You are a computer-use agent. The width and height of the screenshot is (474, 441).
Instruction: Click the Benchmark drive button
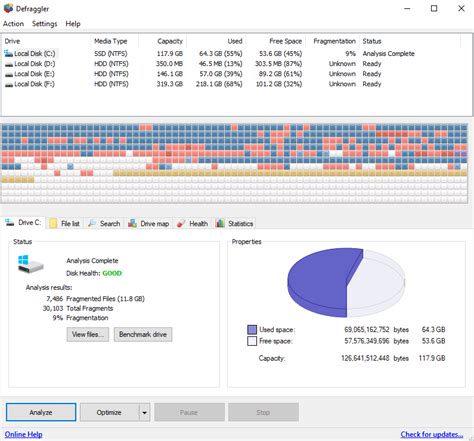pyautogui.click(x=143, y=334)
